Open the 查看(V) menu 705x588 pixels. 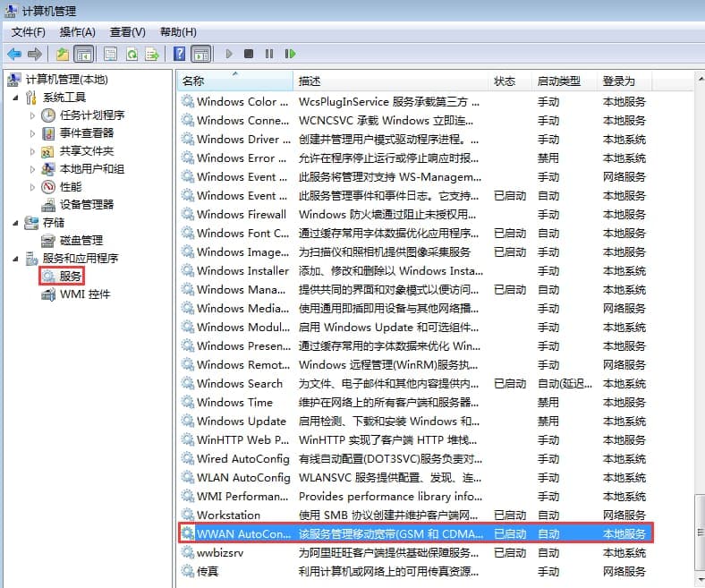pyautogui.click(x=128, y=32)
